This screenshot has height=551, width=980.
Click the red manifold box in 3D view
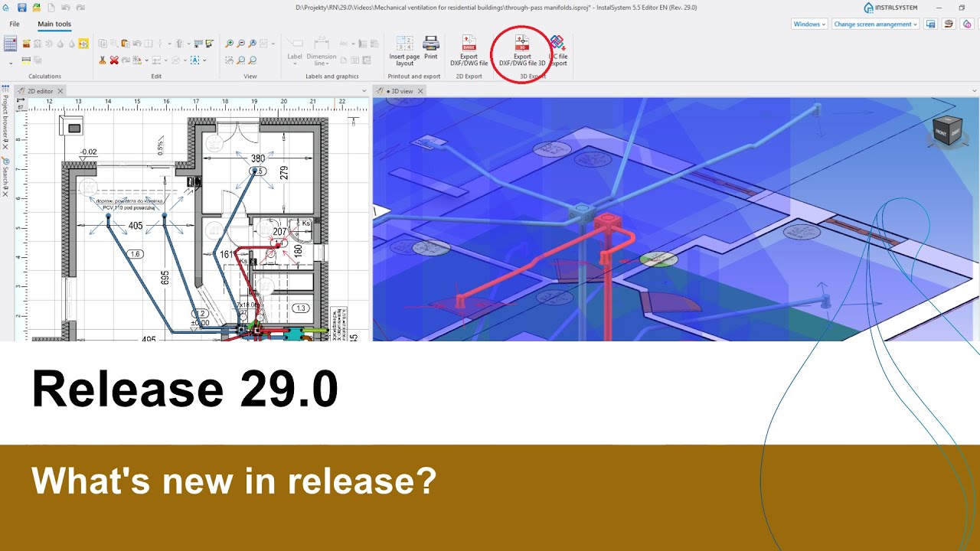(x=609, y=224)
